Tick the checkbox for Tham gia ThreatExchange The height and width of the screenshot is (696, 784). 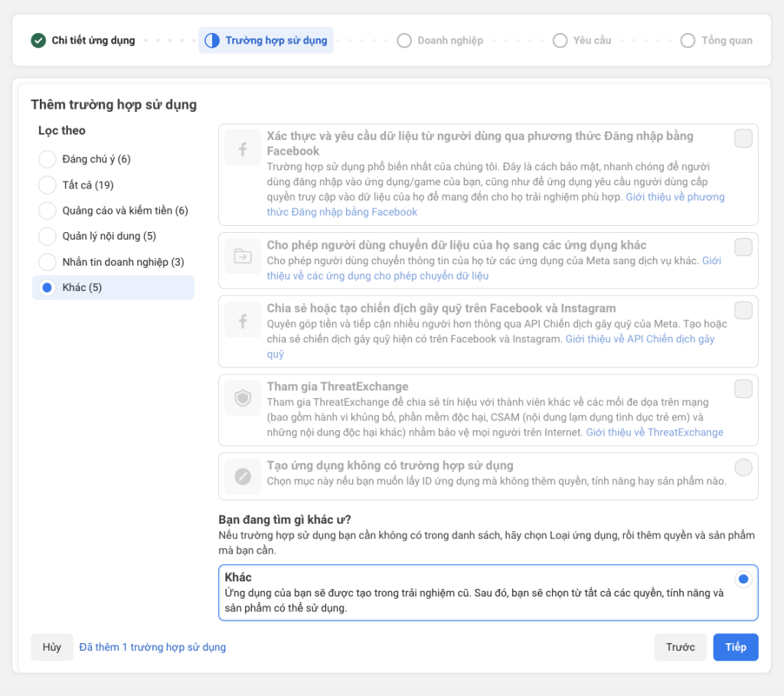(743, 389)
